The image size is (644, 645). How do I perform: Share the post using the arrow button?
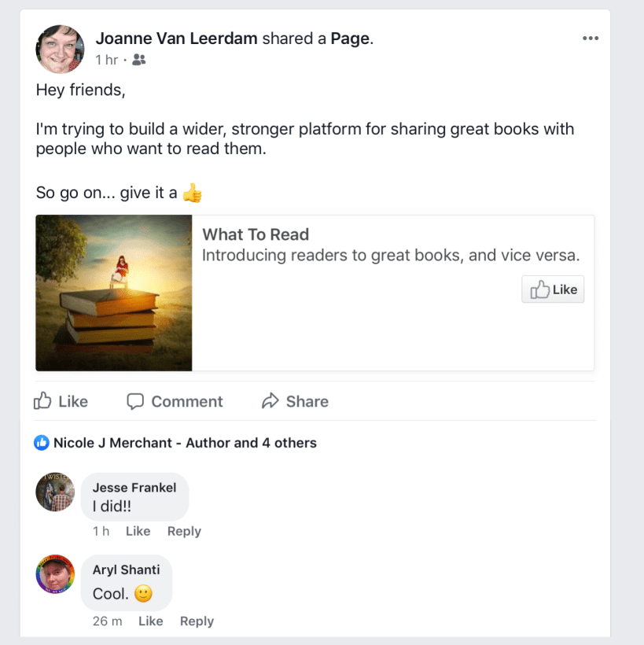295,401
